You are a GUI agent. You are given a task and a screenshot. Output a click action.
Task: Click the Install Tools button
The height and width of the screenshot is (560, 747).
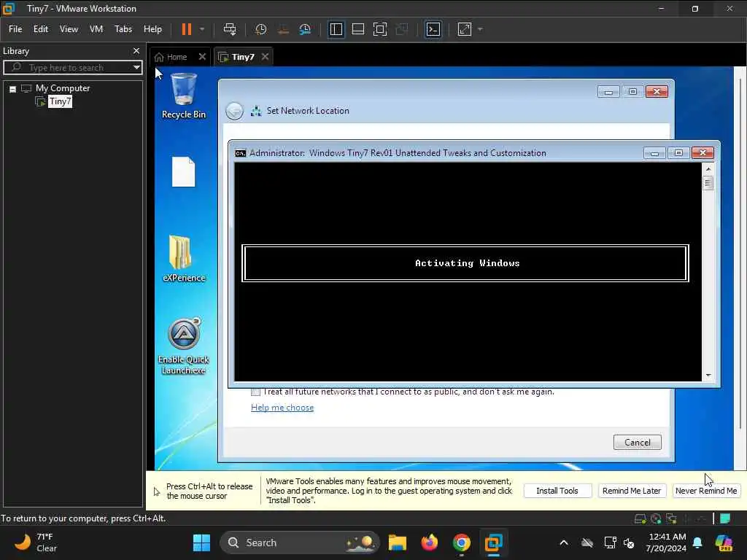coord(557,491)
